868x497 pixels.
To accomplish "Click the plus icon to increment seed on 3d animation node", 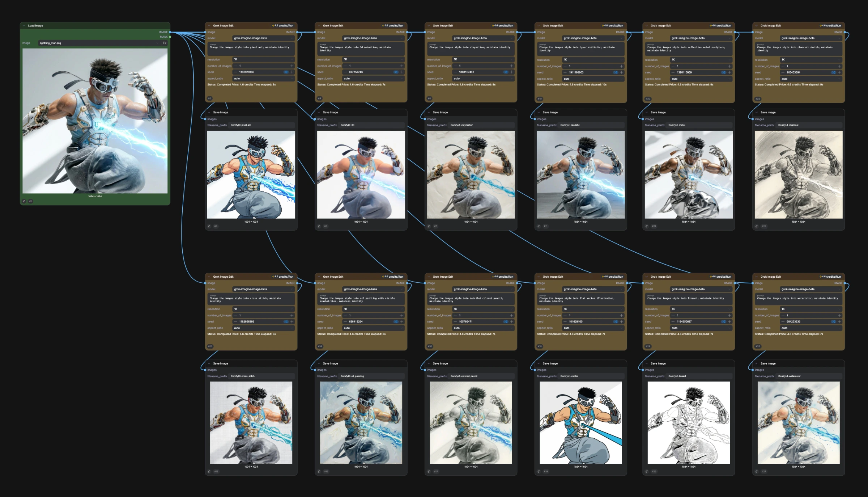I will pyautogui.click(x=402, y=72).
